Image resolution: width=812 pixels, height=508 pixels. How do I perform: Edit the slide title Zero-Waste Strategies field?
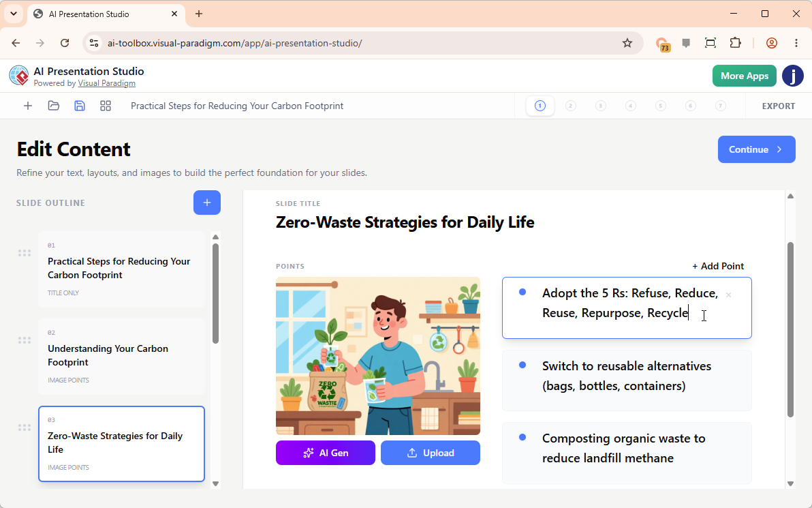tap(405, 222)
